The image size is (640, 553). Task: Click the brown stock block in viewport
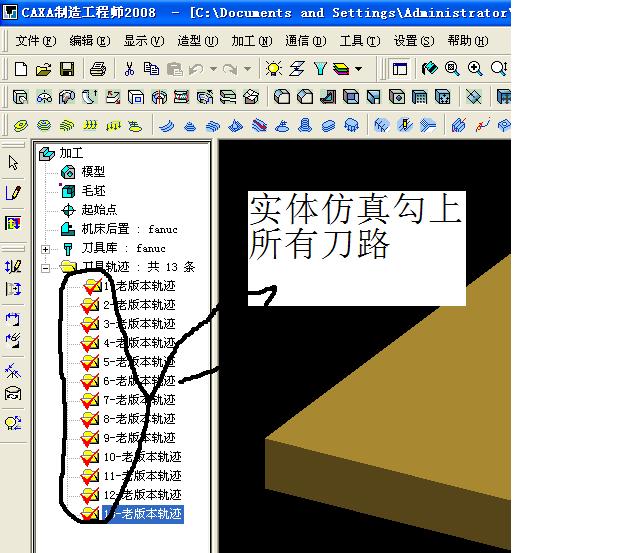point(408,408)
